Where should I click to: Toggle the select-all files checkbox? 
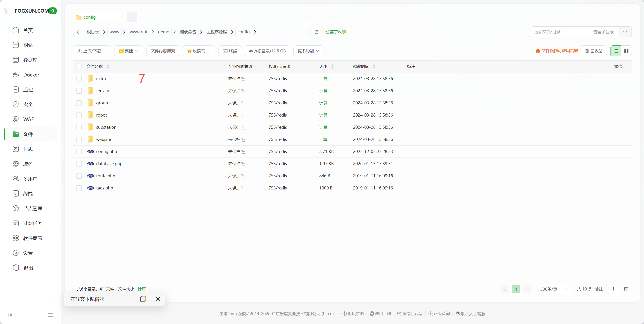tap(79, 67)
